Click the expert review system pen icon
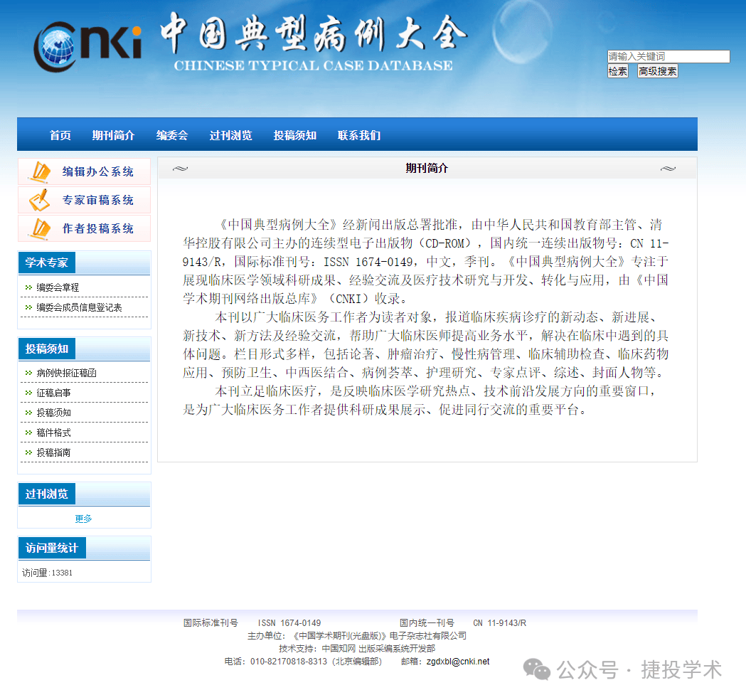746x700 pixels. [40, 201]
